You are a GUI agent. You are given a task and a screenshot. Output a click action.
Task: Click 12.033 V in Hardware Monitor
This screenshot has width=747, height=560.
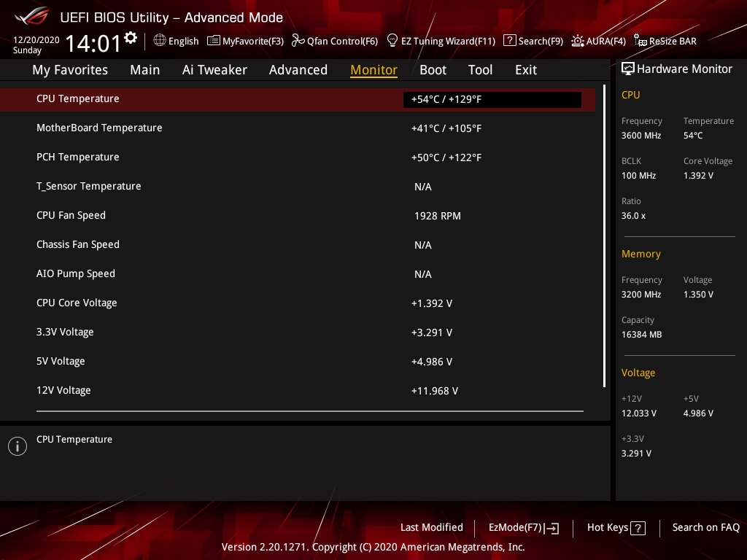pos(639,413)
